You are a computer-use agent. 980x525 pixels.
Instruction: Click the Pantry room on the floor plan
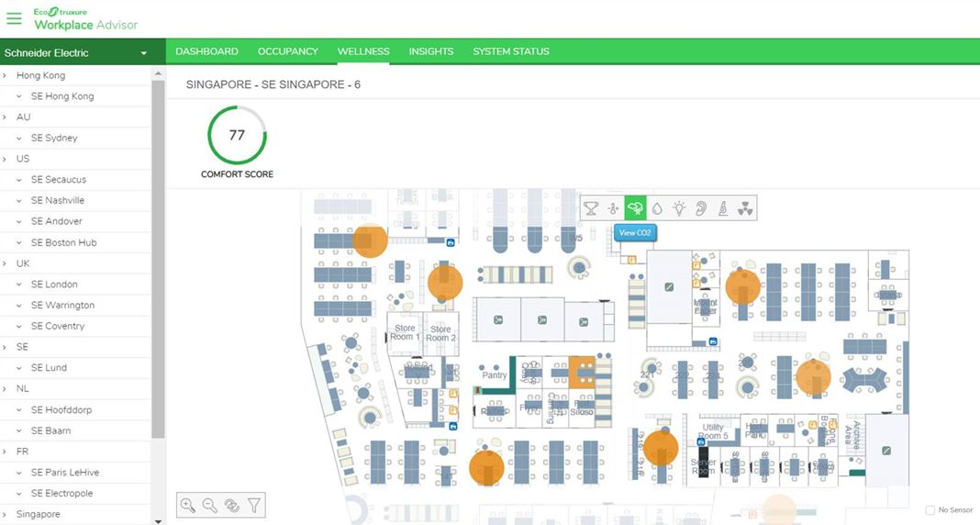tap(494, 375)
